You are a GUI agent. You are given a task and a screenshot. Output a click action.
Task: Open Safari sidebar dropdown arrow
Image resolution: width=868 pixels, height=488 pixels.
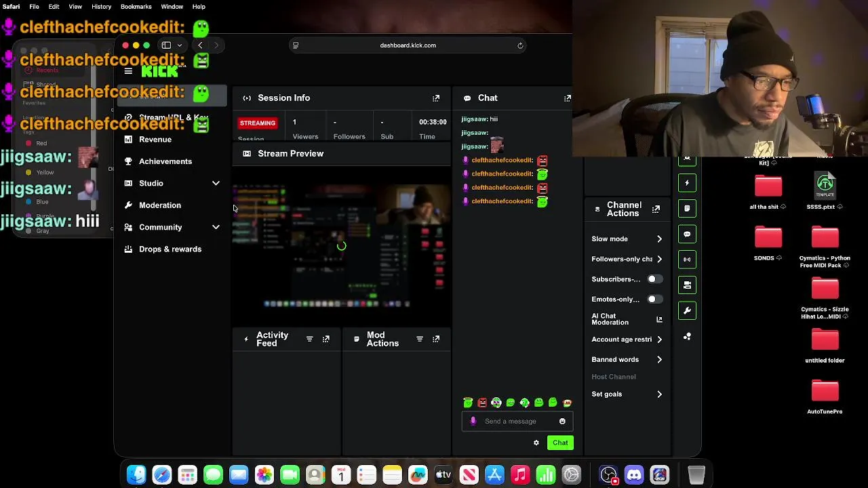coord(180,45)
